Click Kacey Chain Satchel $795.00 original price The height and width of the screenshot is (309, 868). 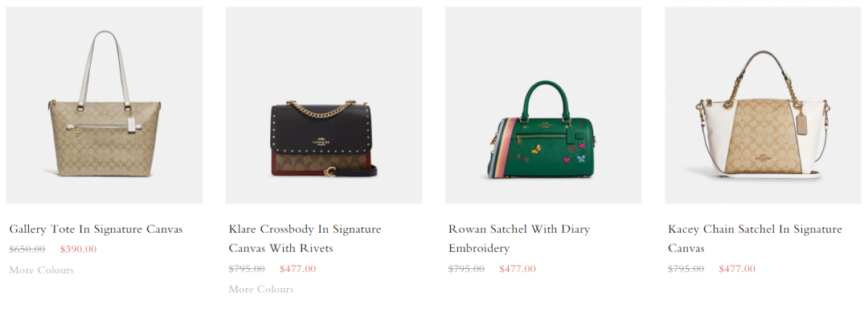pyautogui.click(x=686, y=269)
